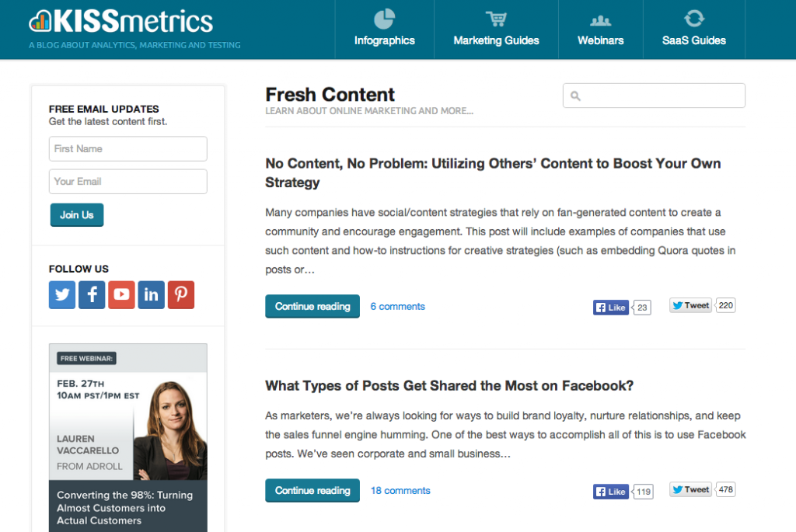Screen dimensions: 796x532
Task: Open the KISSmetrics LinkedIn page
Action: [x=150, y=294]
